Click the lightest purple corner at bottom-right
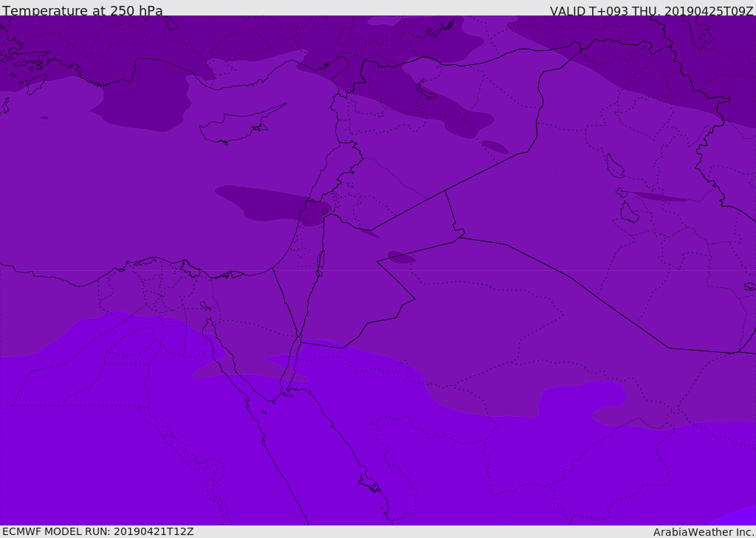The image size is (756, 538). [738, 517]
